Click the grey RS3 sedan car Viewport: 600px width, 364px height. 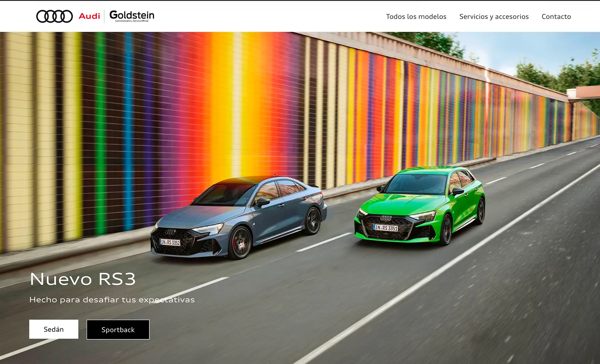pyautogui.click(x=239, y=217)
